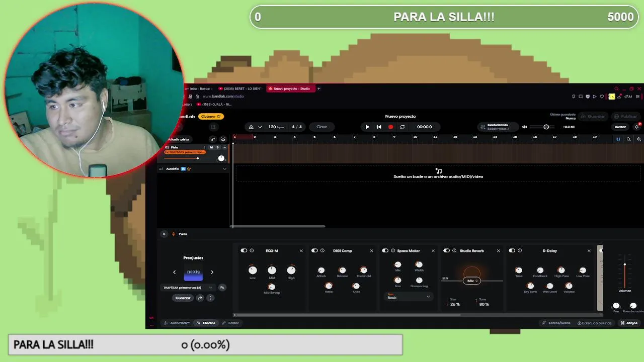Viewport: 644px width, 362px height.
Task: Mute master output with the speaker icon
Action: click(524, 127)
